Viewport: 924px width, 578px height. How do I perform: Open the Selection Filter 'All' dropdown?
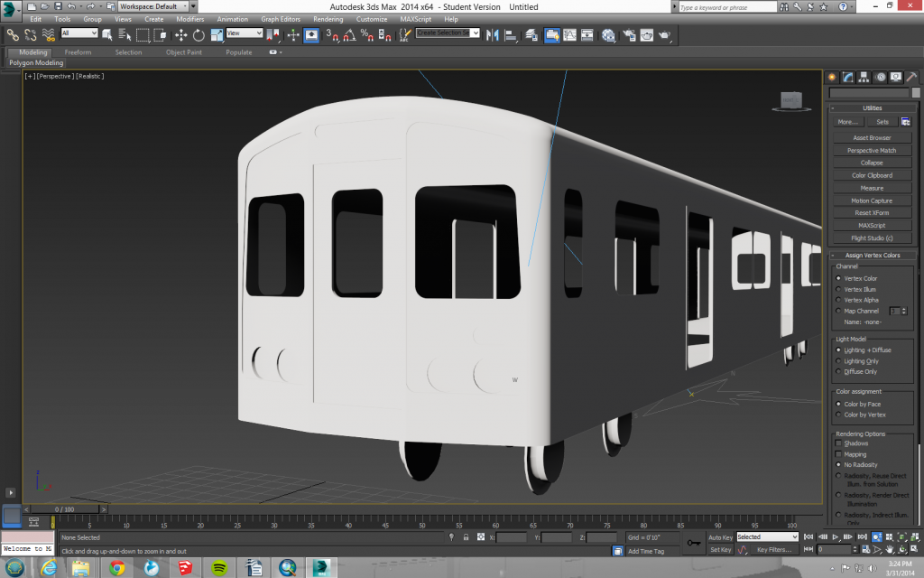(79, 33)
